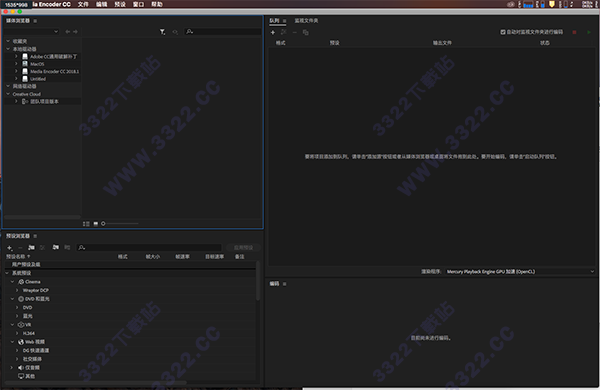Collapse the 网络驱动器 network drives group
Viewport: 600px width, 390px height.
8,86
